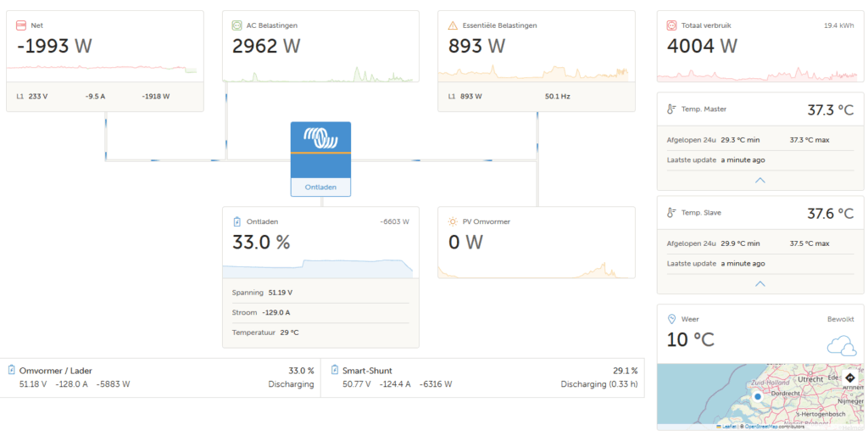868x436 pixels.
Task: Click the battery icon beside Ontladen
Action: 237,221
